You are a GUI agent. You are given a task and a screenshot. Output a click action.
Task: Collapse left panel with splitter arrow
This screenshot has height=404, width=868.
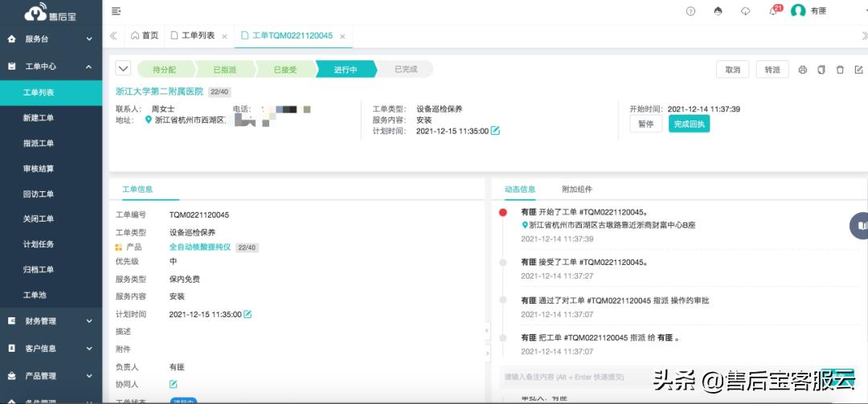point(487,330)
